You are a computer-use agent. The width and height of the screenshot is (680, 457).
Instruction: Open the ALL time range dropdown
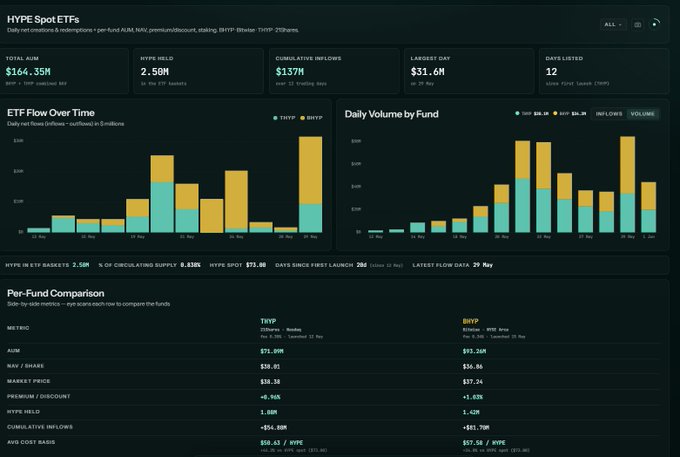[613, 25]
